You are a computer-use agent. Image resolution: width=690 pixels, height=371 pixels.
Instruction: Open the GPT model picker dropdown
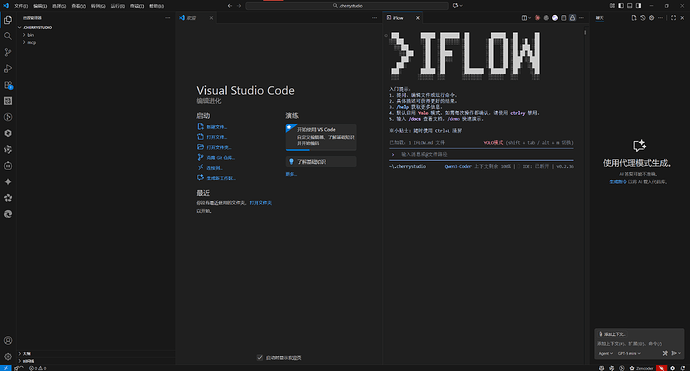[x=629, y=353]
